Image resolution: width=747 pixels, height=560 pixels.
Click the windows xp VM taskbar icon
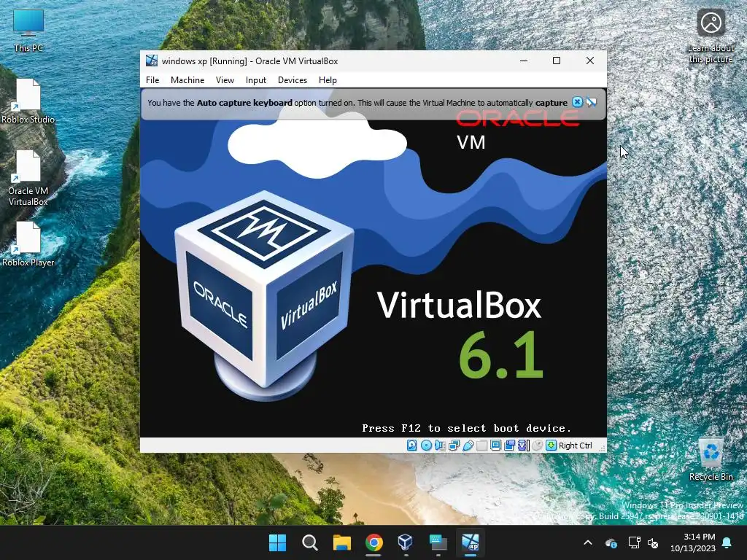(471, 542)
